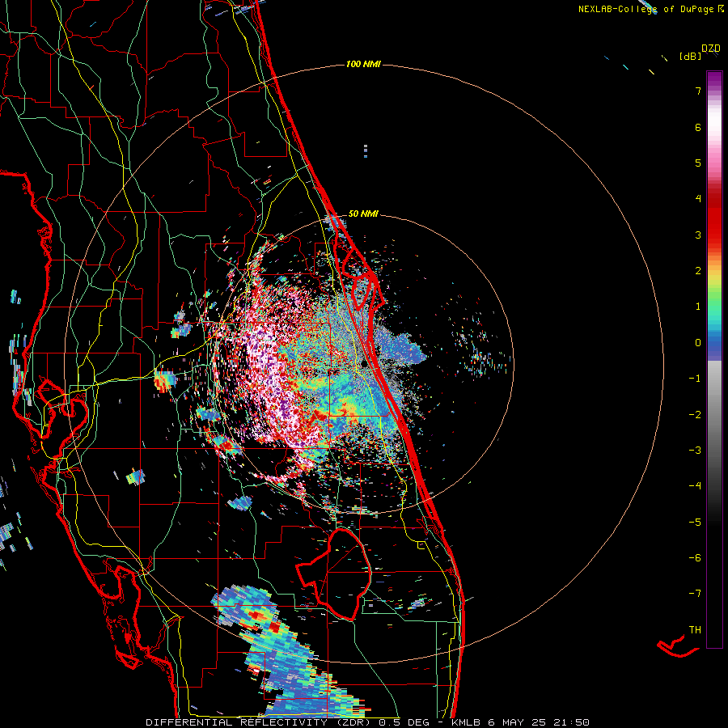Click the 1 dB value on color scale

tap(698, 307)
